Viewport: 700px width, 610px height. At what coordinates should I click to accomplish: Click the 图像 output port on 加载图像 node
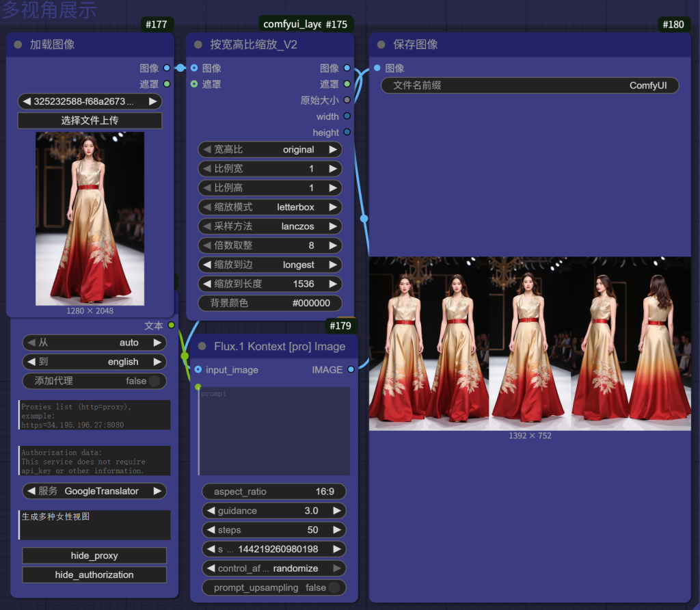tap(167, 68)
